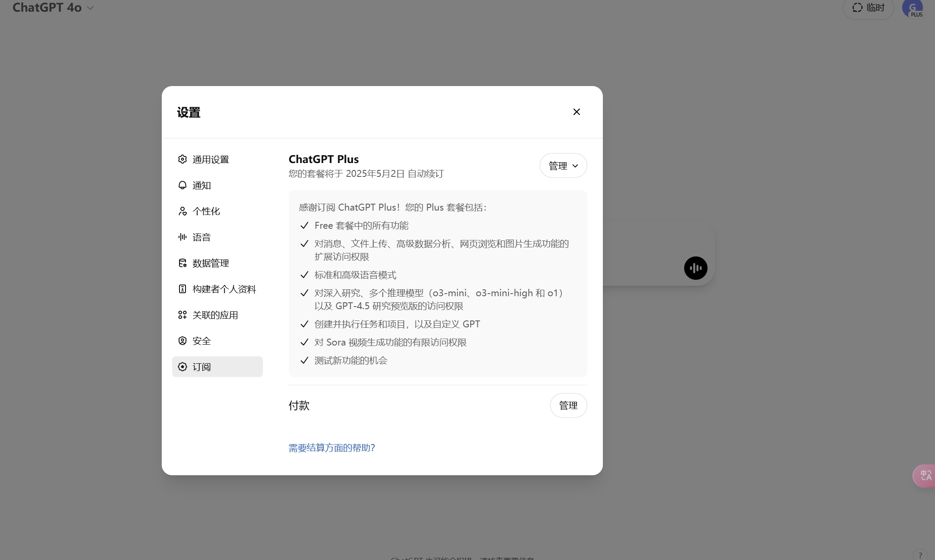The image size is (935, 560).
Task: Click the 个性化 person icon
Action: coord(183,211)
